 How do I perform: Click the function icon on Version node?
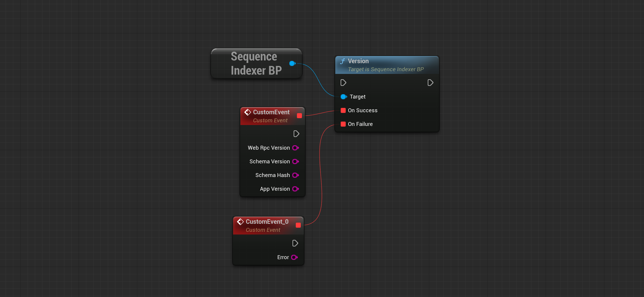(343, 61)
